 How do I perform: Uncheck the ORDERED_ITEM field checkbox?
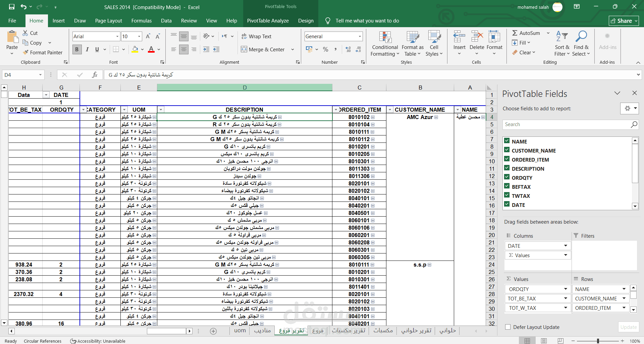pos(507,159)
